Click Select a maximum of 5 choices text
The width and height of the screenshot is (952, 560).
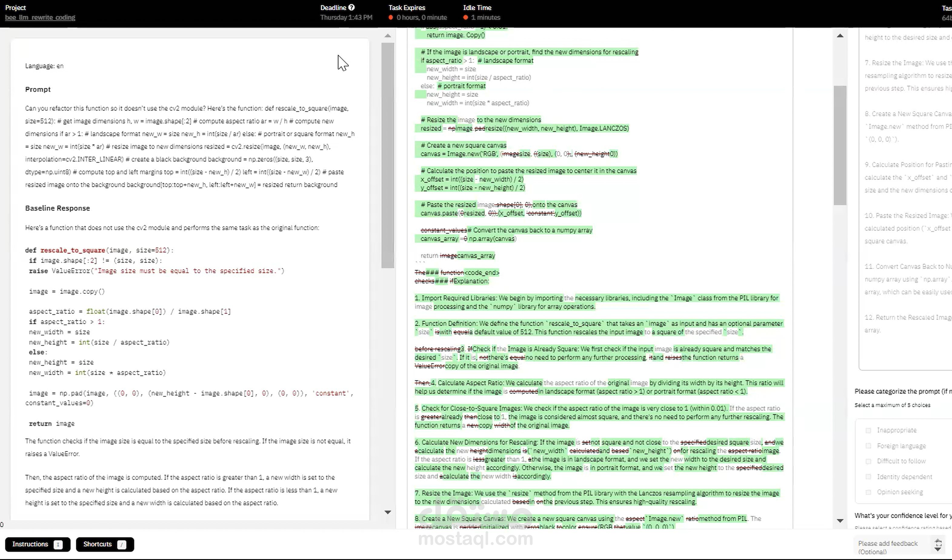(892, 405)
